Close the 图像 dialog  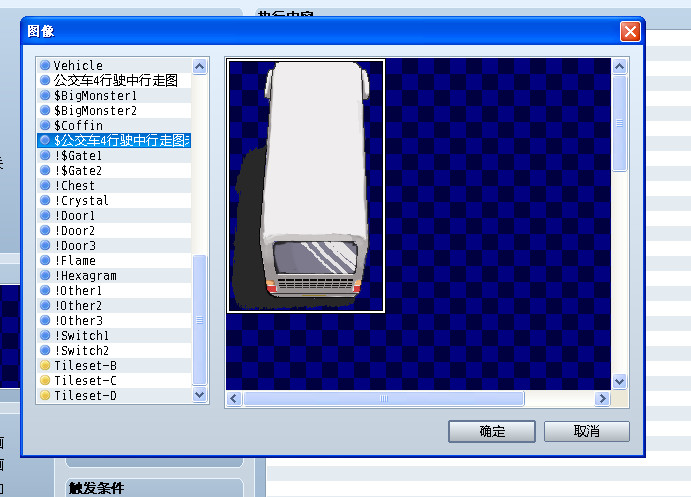coord(630,32)
